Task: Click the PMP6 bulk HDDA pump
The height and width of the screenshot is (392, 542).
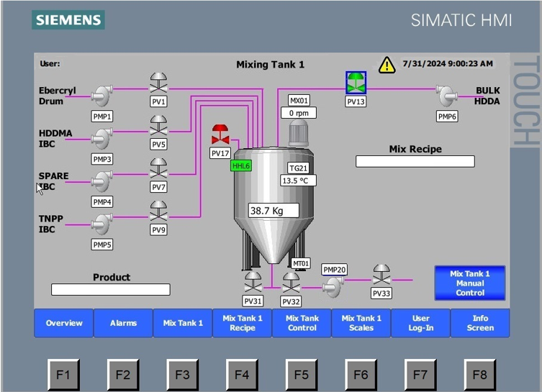Action: tap(447, 95)
